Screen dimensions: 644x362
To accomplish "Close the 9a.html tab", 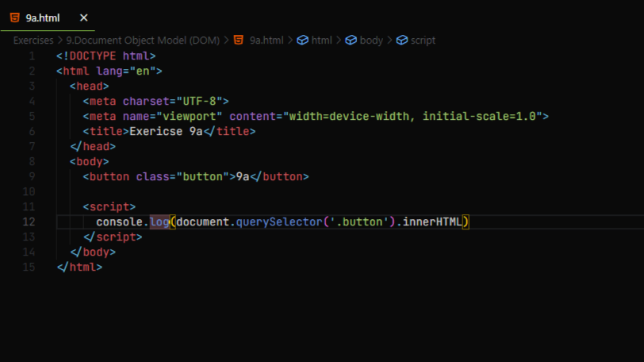I will pos(84,17).
